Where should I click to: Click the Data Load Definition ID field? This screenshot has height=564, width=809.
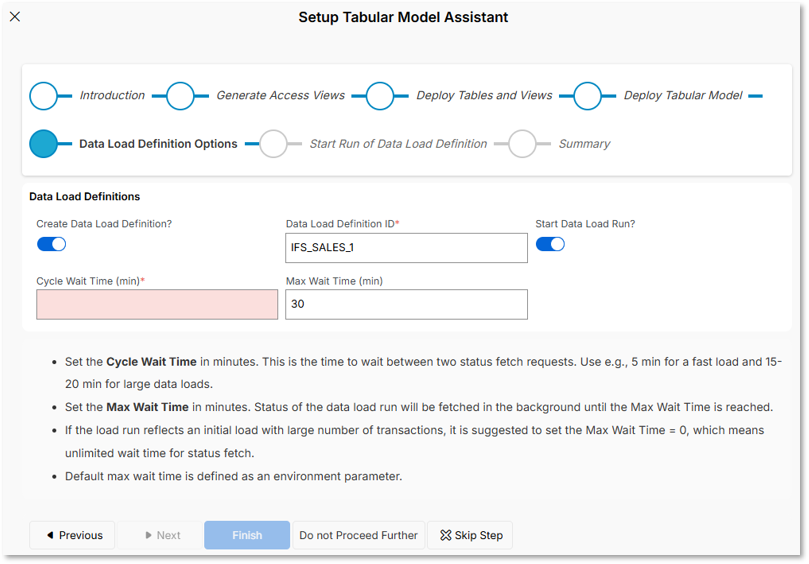tap(406, 248)
